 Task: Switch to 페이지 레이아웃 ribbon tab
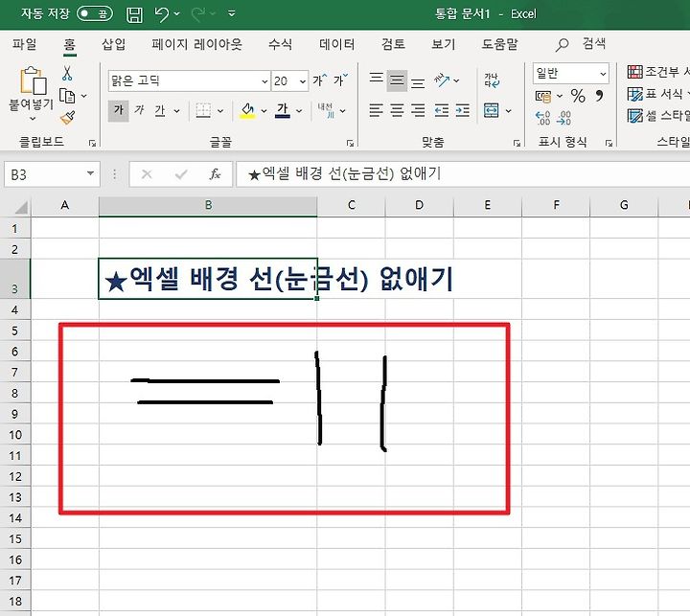coord(196,44)
